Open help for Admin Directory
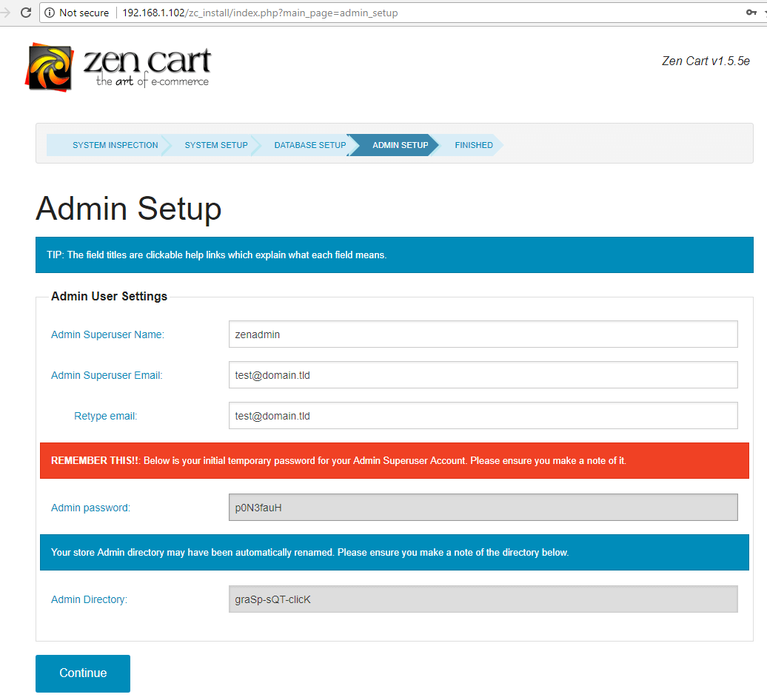 tap(89, 599)
